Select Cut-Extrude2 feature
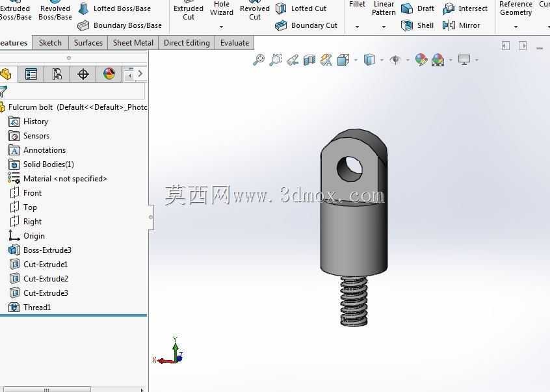 tap(38, 279)
